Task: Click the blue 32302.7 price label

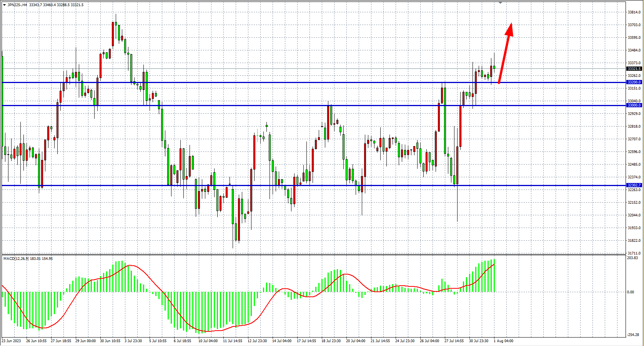Action: (634, 185)
